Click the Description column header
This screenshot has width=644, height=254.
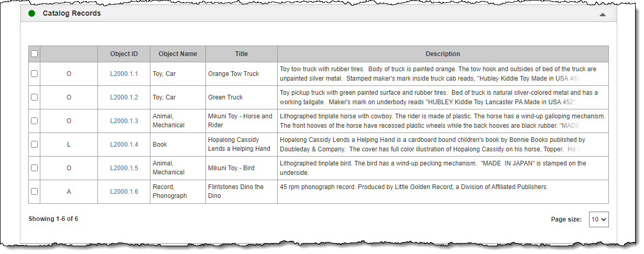[443, 54]
